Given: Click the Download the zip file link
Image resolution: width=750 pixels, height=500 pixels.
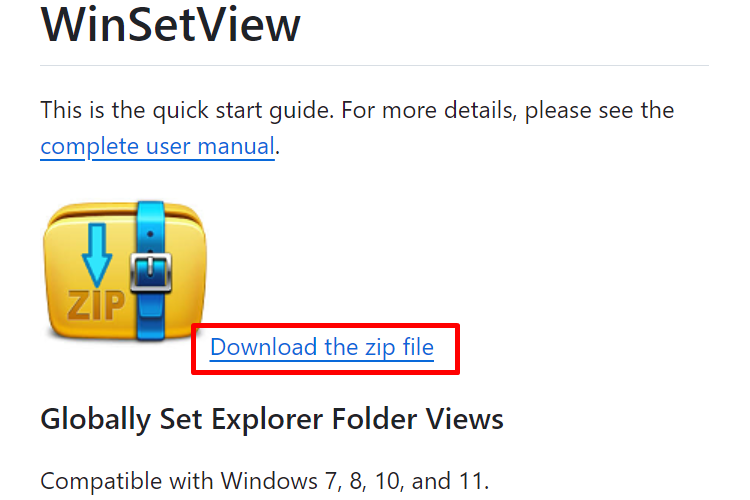Looking at the screenshot, I should (322, 347).
